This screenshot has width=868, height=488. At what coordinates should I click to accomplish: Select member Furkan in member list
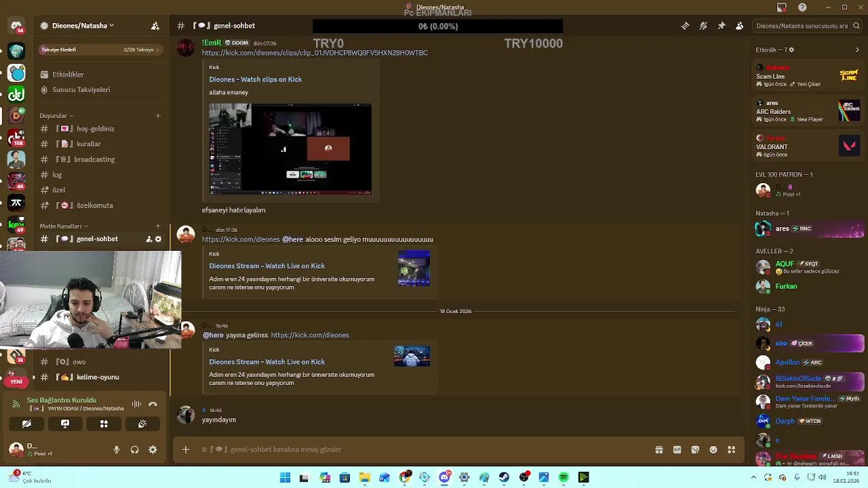[808, 286]
